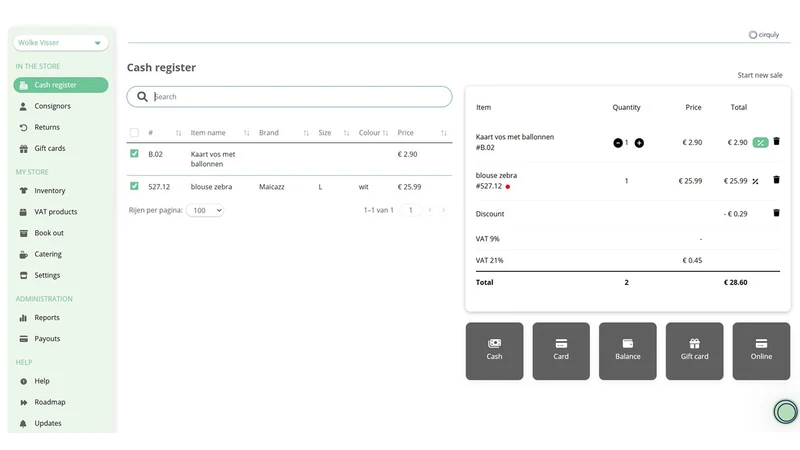This screenshot has width=800, height=450.
Task: Delete blouse zebra from the sale
Action: [777, 180]
